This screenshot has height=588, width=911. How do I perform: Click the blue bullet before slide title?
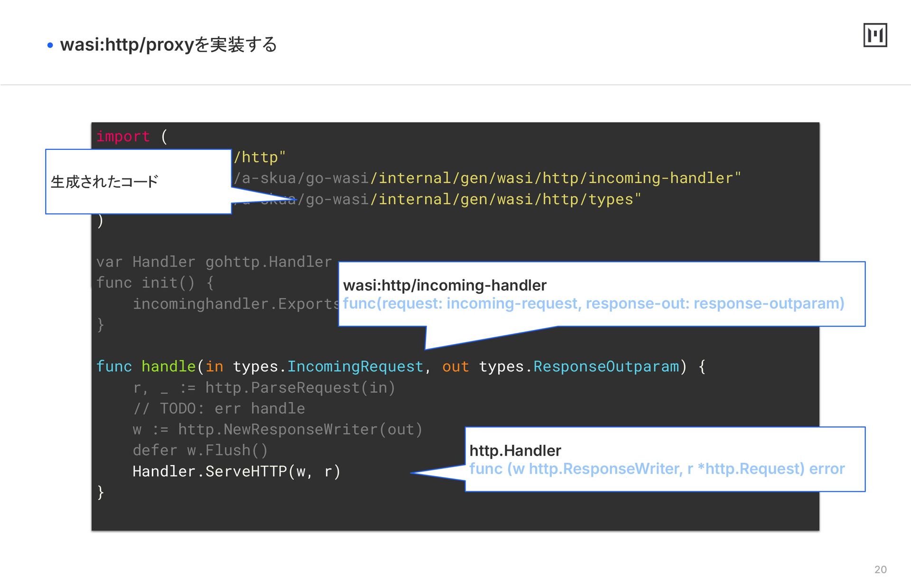point(50,46)
